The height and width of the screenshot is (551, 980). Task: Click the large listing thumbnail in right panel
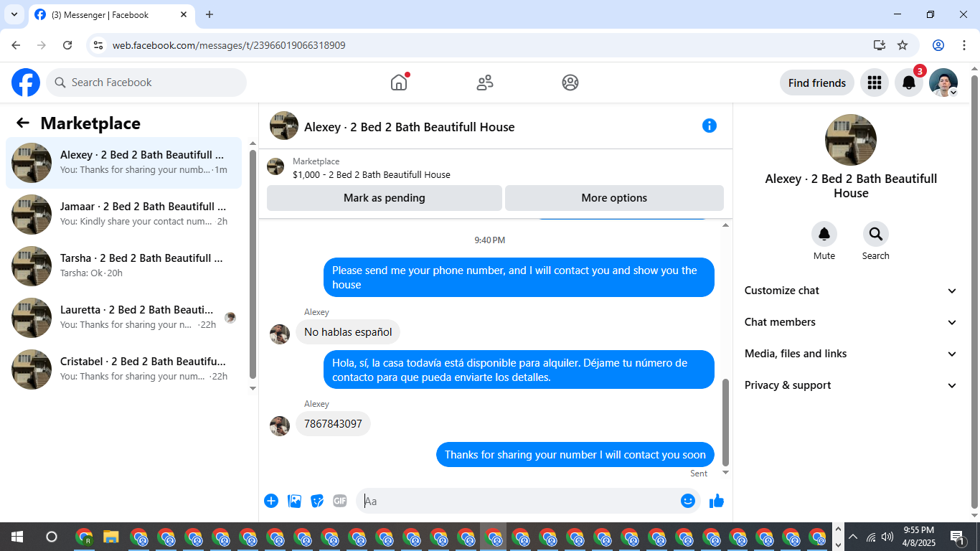click(851, 140)
